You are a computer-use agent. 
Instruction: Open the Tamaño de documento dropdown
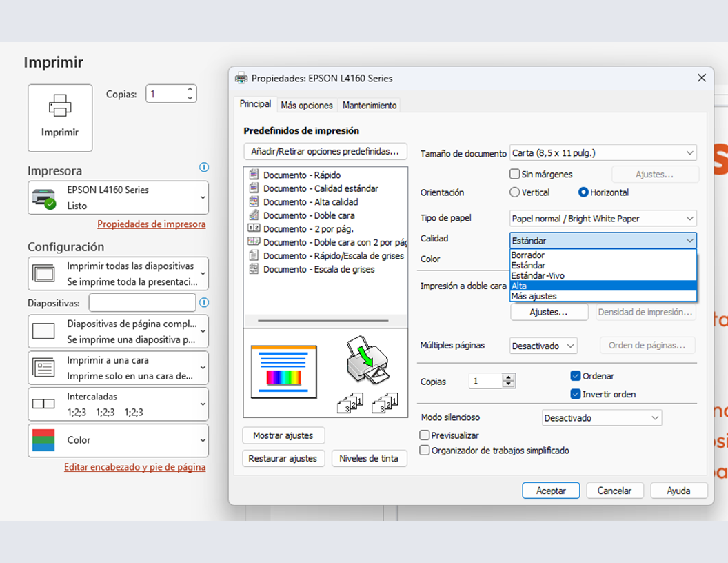point(603,153)
